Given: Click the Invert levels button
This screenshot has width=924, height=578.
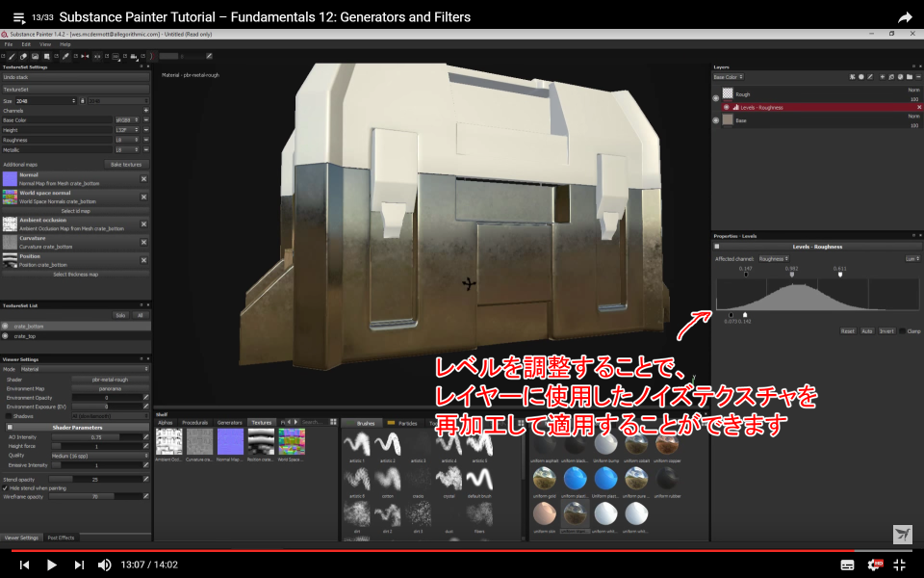Looking at the screenshot, I should coord(886,330).
